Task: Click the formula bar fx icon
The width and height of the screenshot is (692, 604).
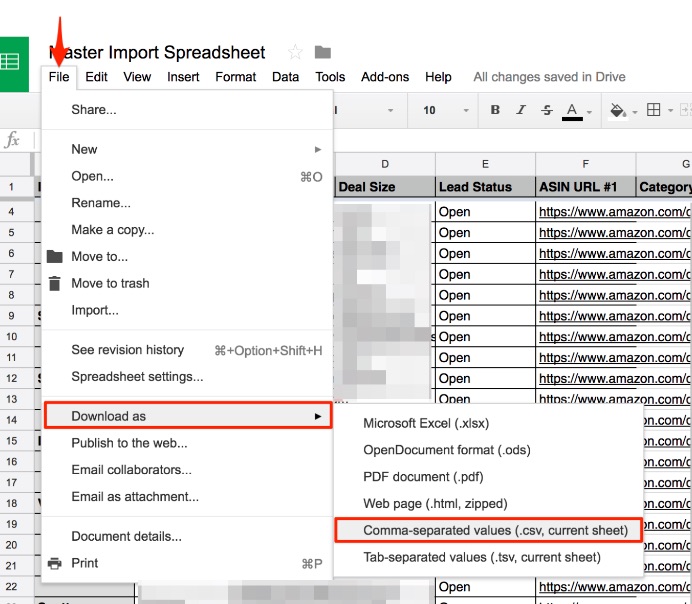Action: [12, 140]
